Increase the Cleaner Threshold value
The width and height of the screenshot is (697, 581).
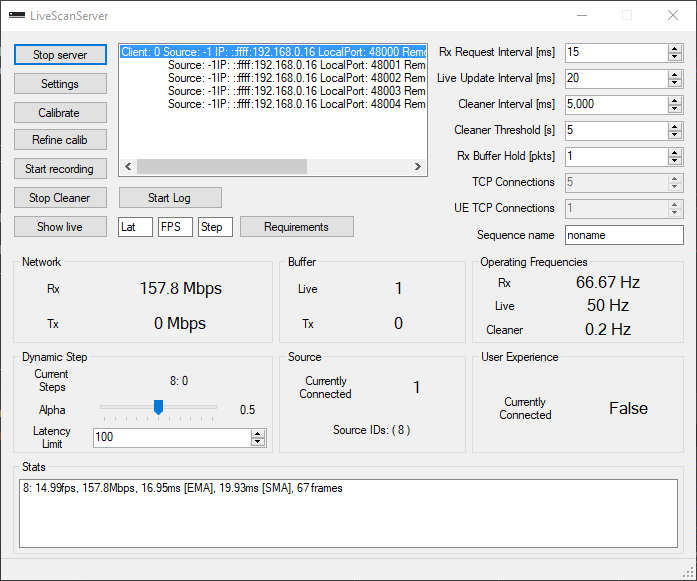(676, 126)
